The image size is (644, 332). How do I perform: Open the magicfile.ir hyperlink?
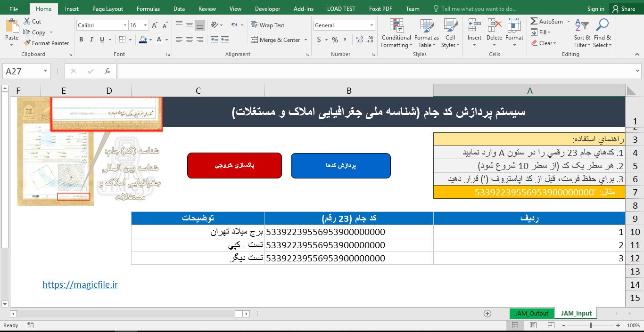point(80,284)
